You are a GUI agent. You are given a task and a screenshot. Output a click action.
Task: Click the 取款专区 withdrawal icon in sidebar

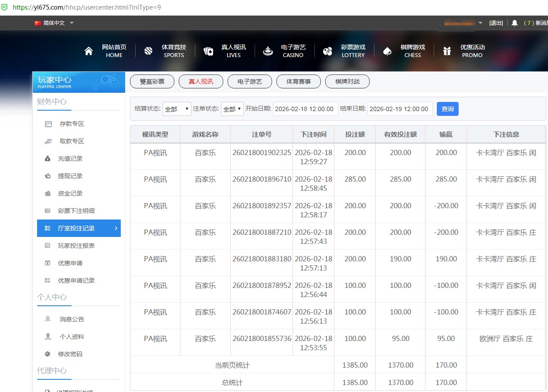coord(49,141)
